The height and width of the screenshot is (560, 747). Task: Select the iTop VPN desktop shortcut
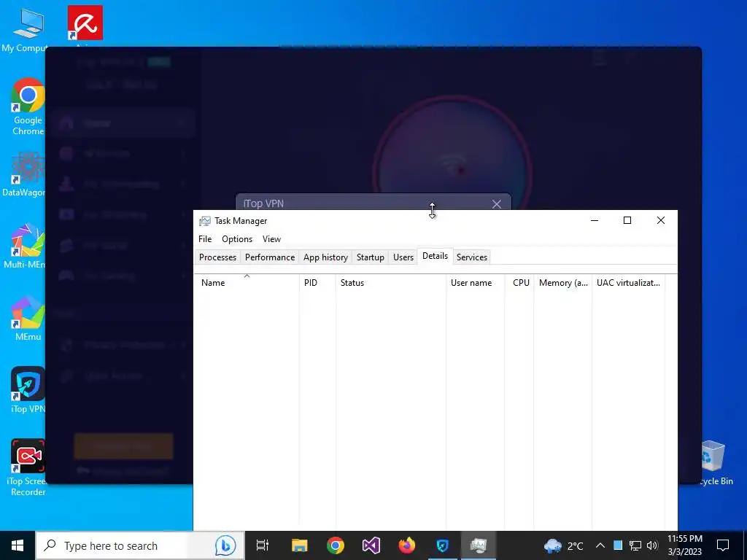coord(28,390)
